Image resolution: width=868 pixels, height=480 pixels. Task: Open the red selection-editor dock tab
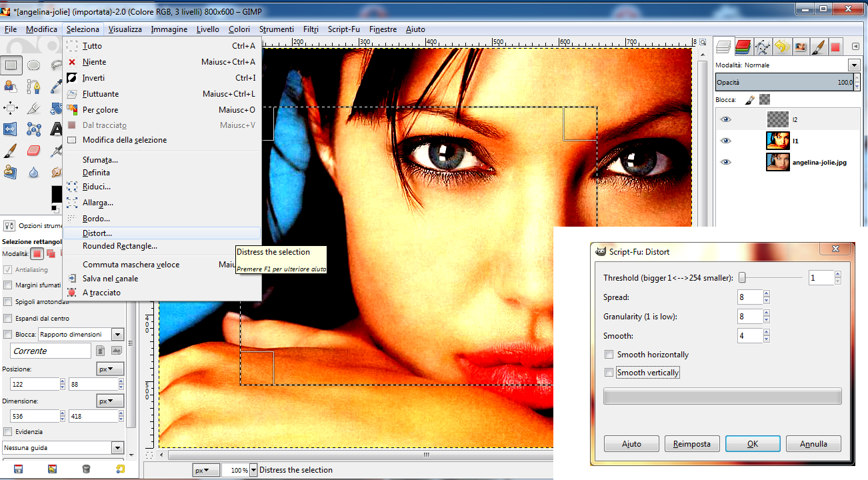point(835,47)
